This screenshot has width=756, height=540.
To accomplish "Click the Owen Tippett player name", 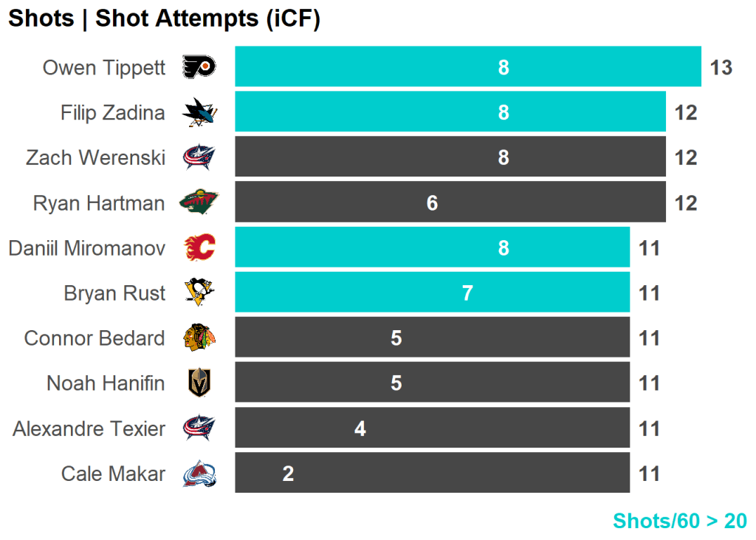I will [104, 67].
